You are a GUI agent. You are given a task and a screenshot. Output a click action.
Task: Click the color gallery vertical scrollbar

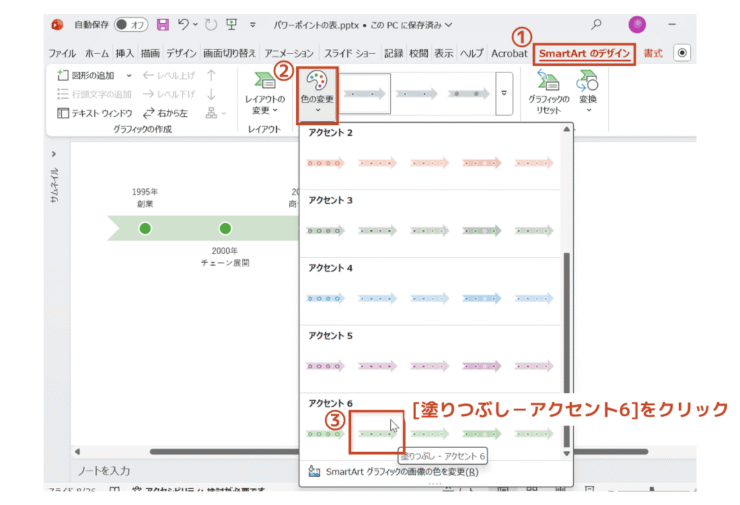coord(567,320)
